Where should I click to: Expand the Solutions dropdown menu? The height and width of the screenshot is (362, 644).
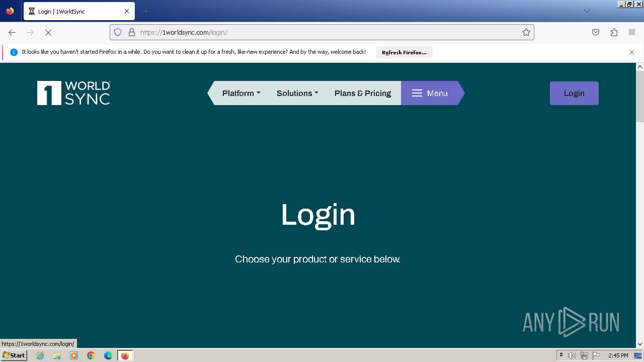click(x=297, y=93)
